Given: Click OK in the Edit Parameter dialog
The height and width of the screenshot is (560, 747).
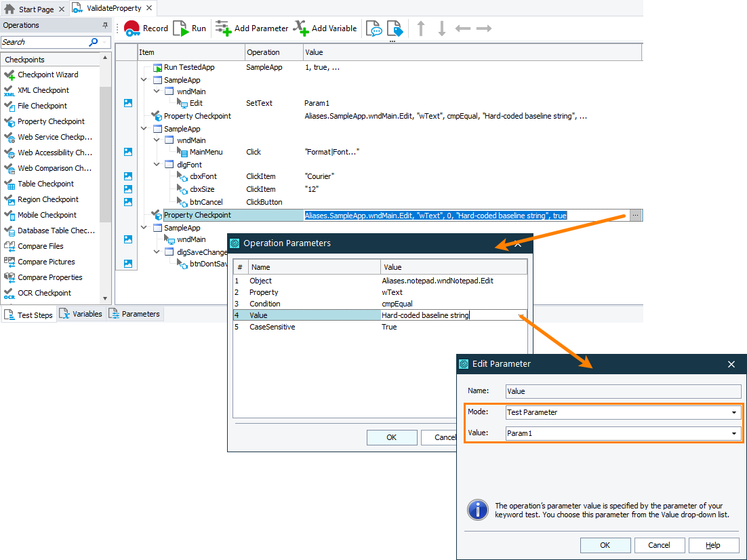Looking at the screenshot, I should pos(605,545).
